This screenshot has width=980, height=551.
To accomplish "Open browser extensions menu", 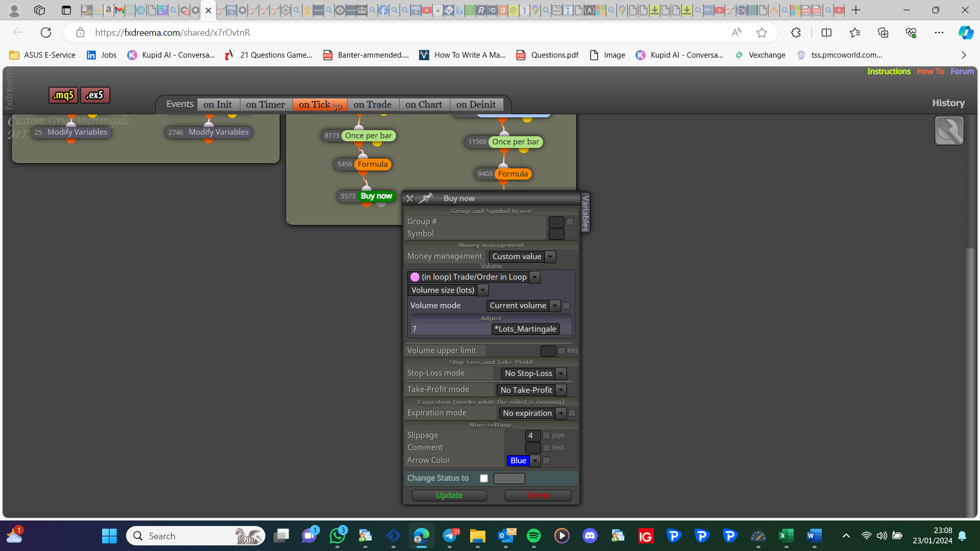I will coord(796,33).
